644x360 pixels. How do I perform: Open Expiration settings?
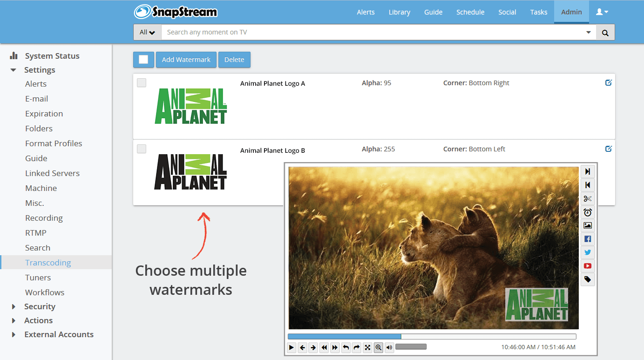(x=44, y=114)
